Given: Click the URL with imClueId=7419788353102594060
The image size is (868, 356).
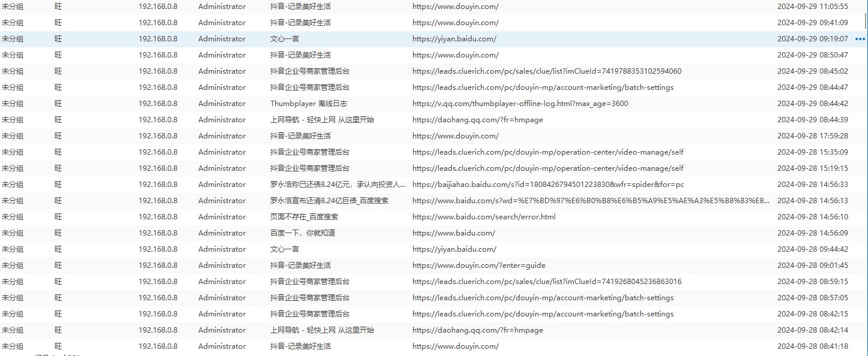Looking at the screenshot, I should pos(547,71).
